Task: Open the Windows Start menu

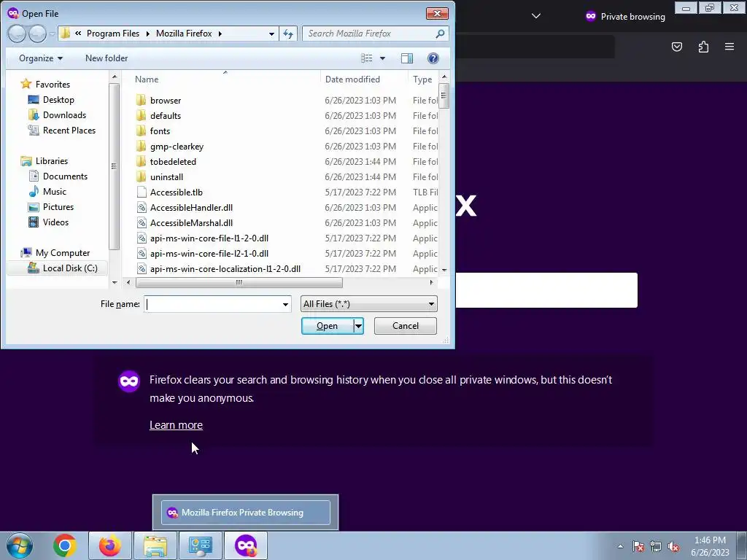Action: (20, 545)
